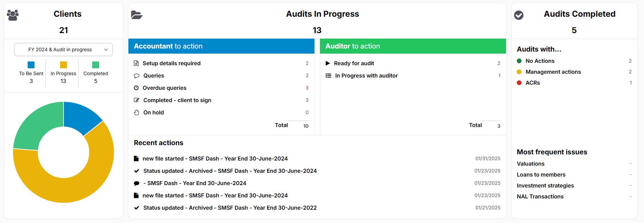Viewport: 644px width, 223px height.
Task: Click the Audits Completed checkmark icon
Action: click(519, 15)
